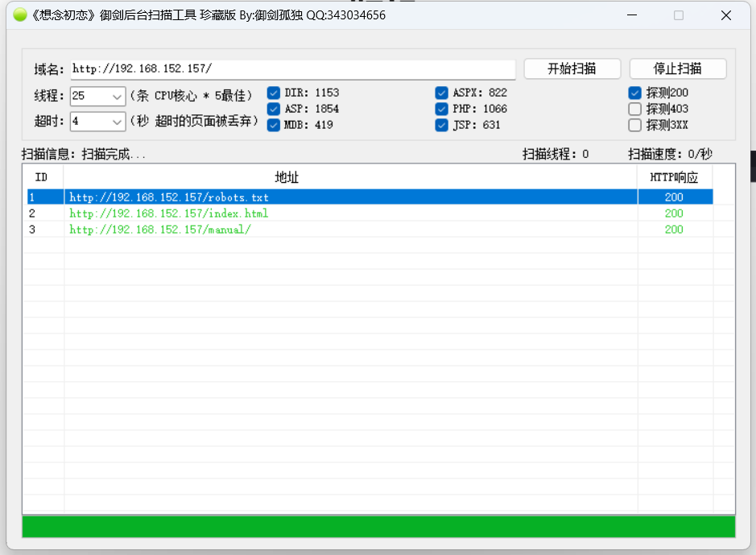Click the 200 response for robots.txt
This screenshot has height=555, width=756.
click(674, 197)
